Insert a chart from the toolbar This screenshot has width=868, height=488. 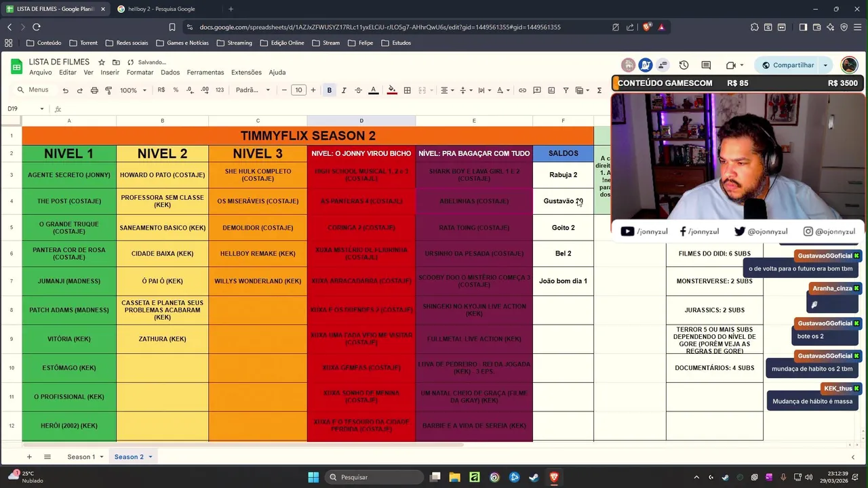[551, 90]
